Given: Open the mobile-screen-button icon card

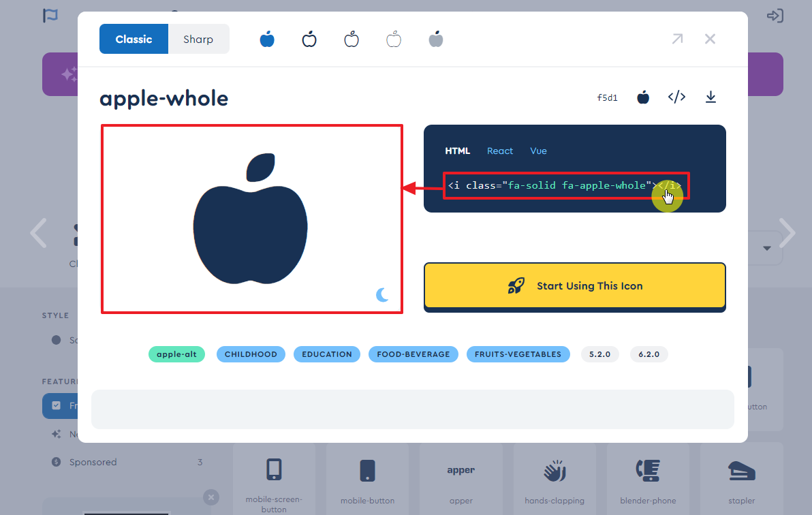Looking at the screenshot, I should coord(274,479).
